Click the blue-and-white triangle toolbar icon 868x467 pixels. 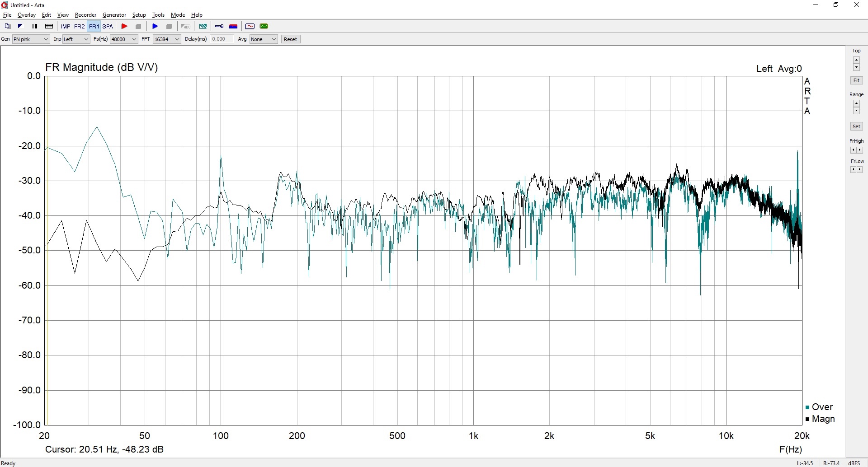[x=20, y=26]
